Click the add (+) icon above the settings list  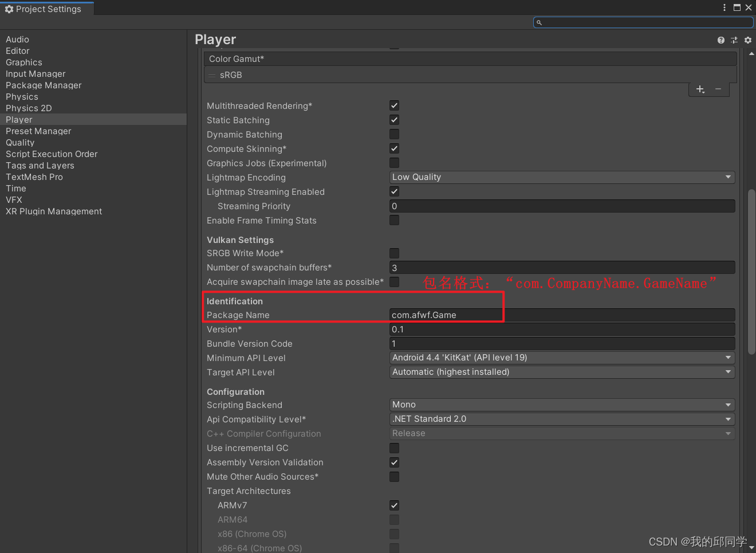point(700,89)
